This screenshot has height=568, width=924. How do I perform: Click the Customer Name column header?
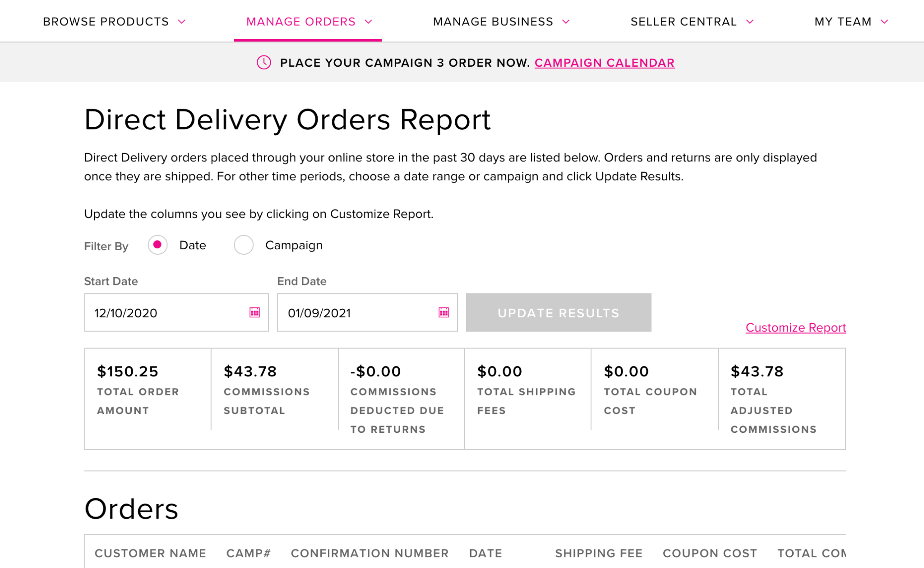(x=150, y=553)
